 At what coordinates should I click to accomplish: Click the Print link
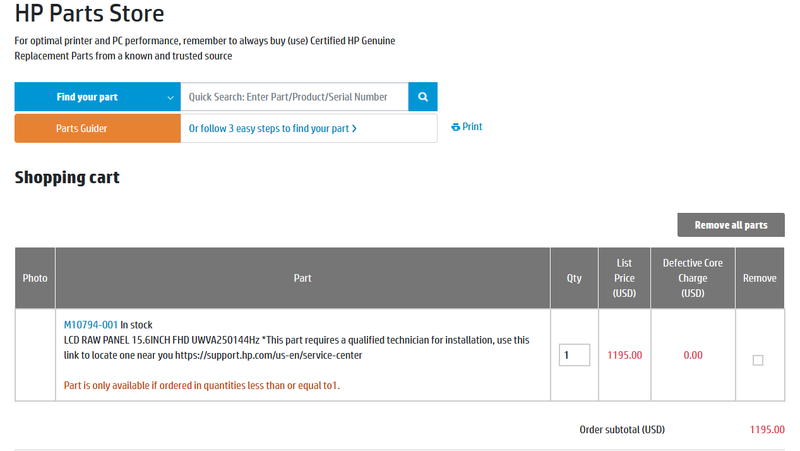tap(467, 127)
